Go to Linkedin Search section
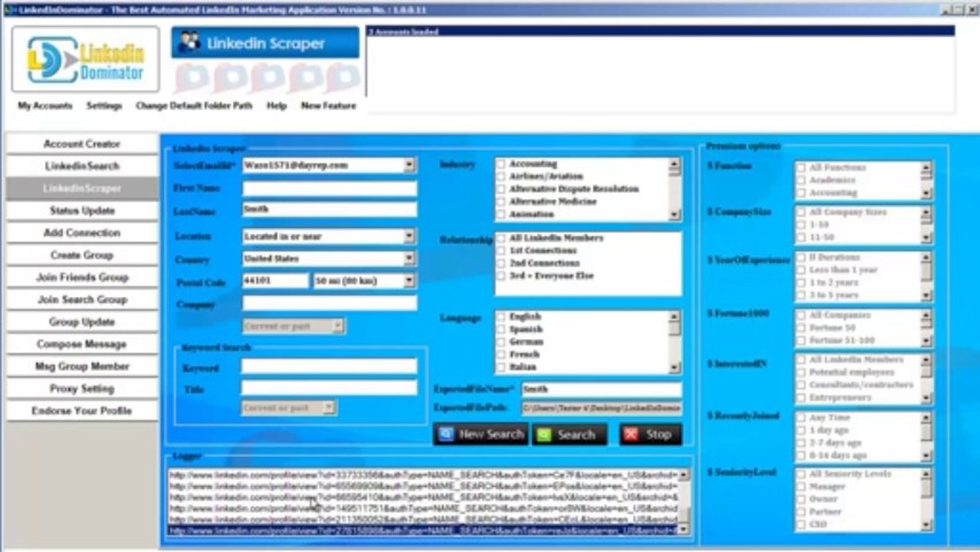Screen dimensions: 980x552 [x=82, y=166]
